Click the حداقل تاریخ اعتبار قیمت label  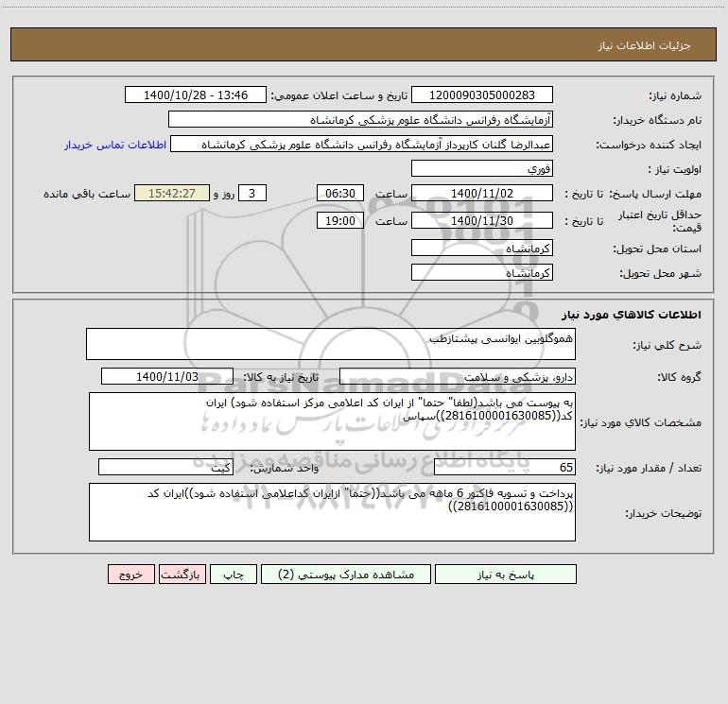(x=660, y=221)
